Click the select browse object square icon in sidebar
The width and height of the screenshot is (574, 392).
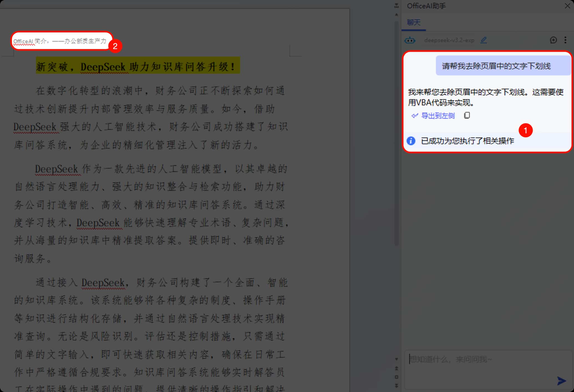[x=397, y=377]
